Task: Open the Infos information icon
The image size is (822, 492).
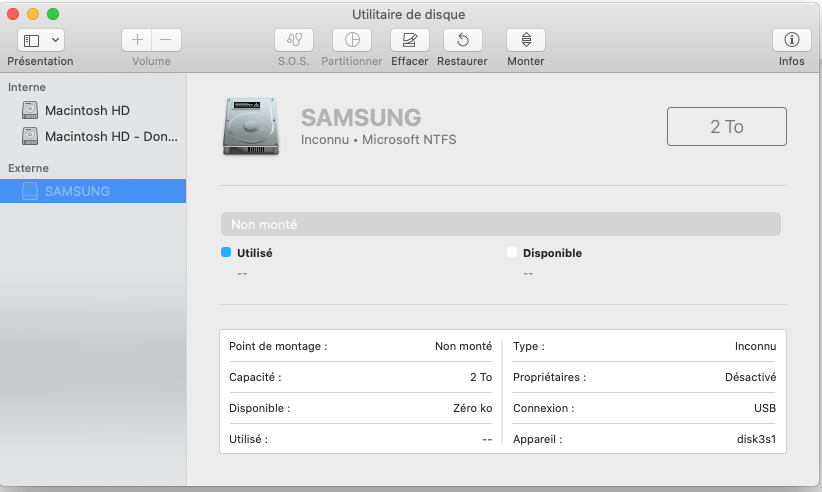Action: [x=791, y=40]
